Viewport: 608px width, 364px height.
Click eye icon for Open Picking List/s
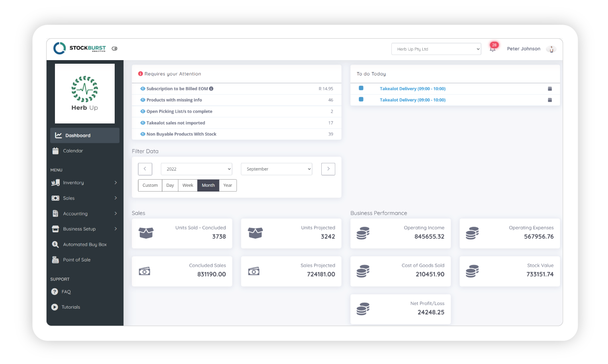tap(143, 112)
